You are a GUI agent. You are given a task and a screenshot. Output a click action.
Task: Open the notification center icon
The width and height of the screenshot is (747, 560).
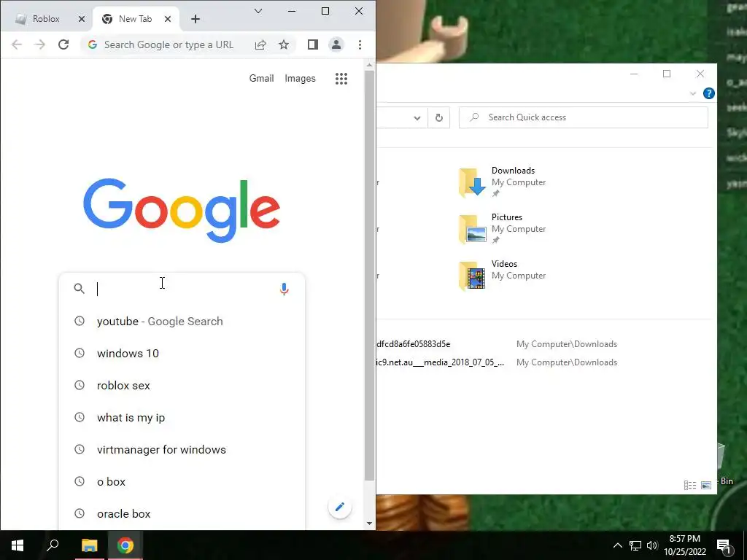(x=724, y=546)
